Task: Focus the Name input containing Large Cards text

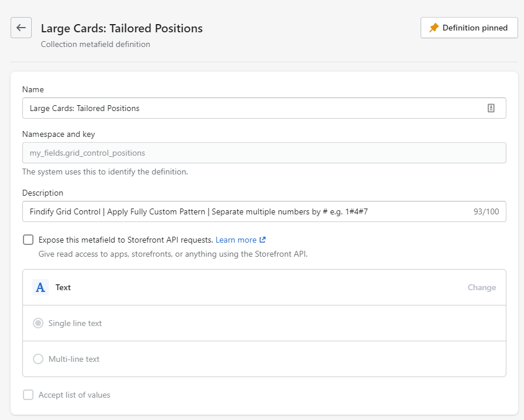Action: [x=235, y=107]
